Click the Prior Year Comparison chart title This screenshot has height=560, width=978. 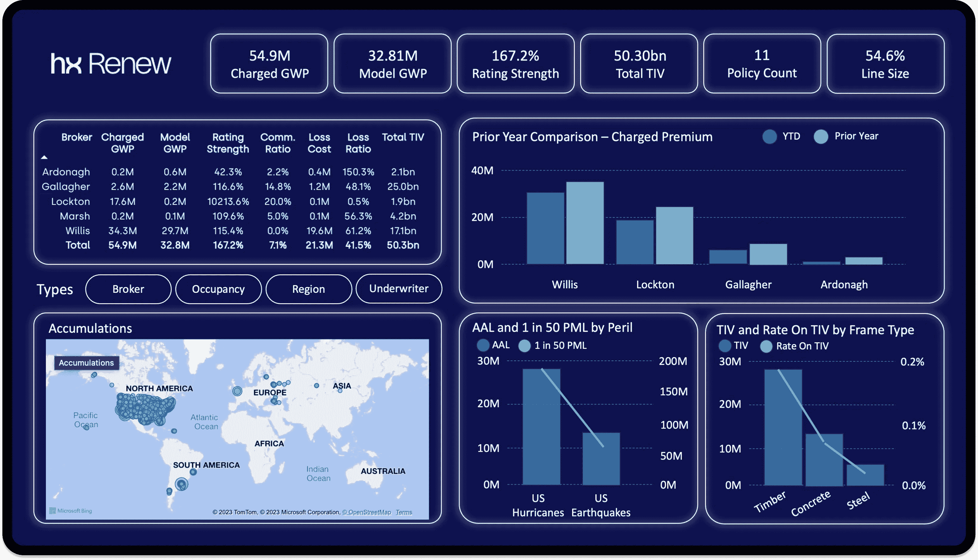(592, 137)
